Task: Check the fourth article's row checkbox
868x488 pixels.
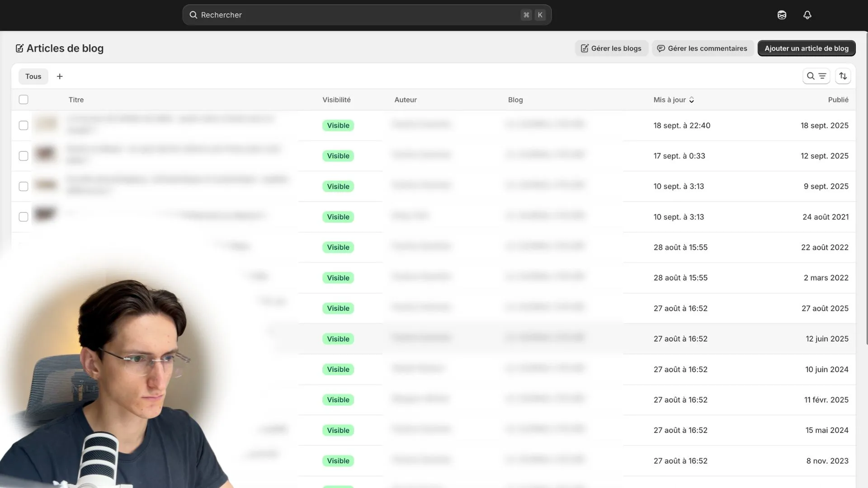Action: tap(24, 216)
